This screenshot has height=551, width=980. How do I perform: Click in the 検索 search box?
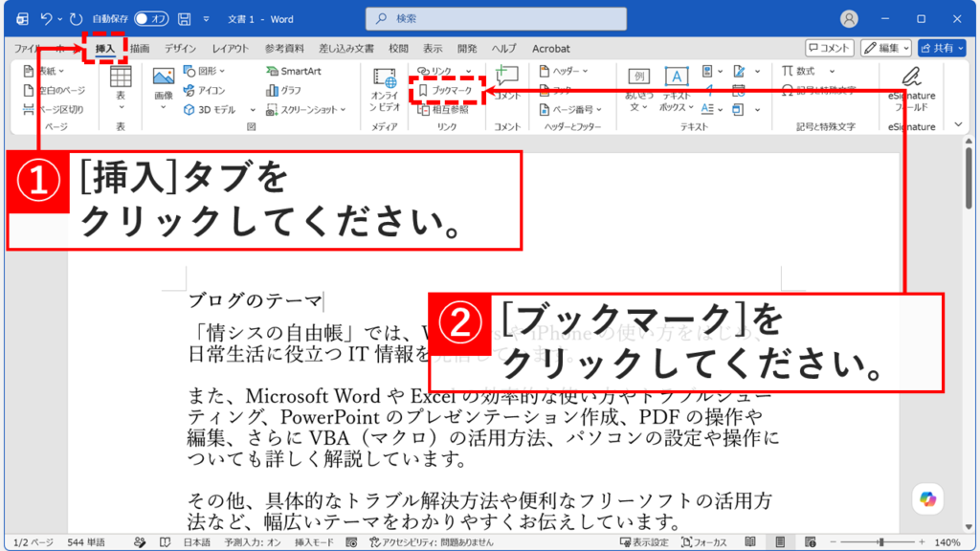[496, 19]
